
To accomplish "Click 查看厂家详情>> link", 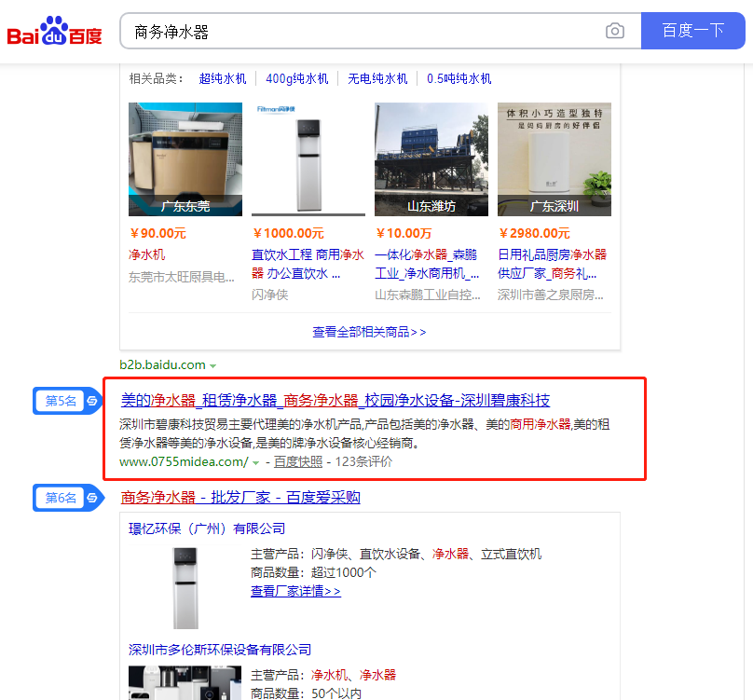I will click(295, 591).
